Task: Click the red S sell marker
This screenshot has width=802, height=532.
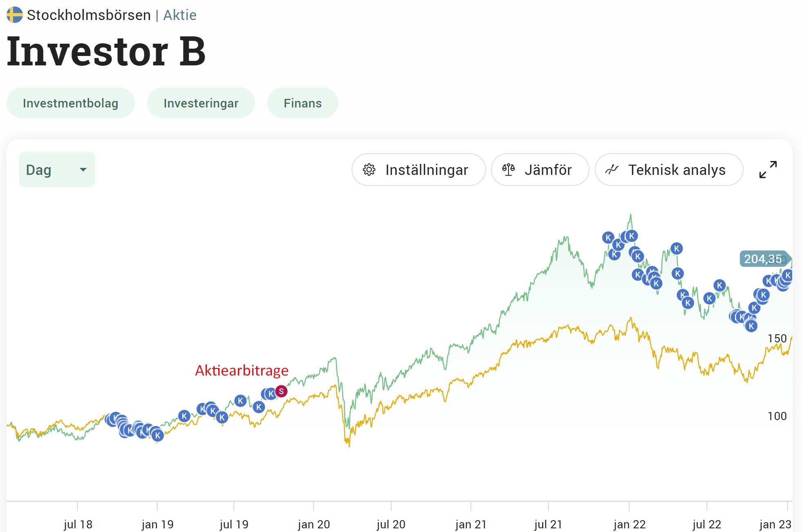Action: pyautogui.click(x=281, y=391)
